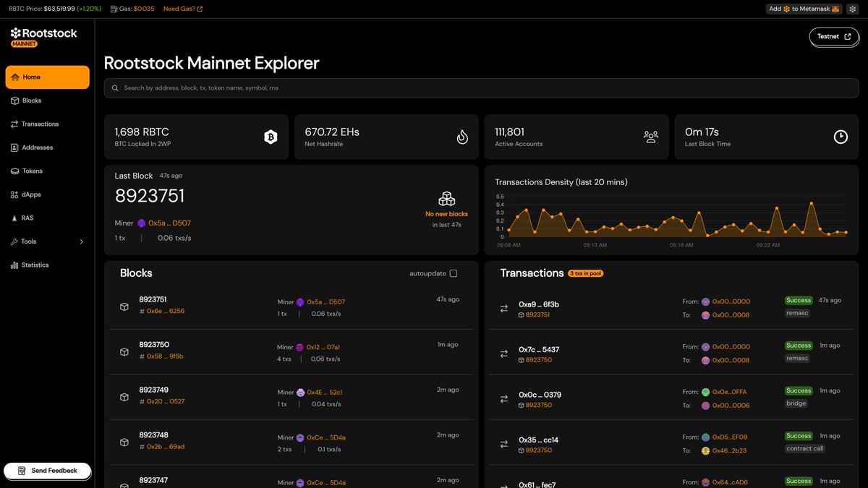The width and height of the screenshot is (868, 488).
Task: Open transaction 0xa9 ... 6f3b
Action: click(x=539, y=304)
